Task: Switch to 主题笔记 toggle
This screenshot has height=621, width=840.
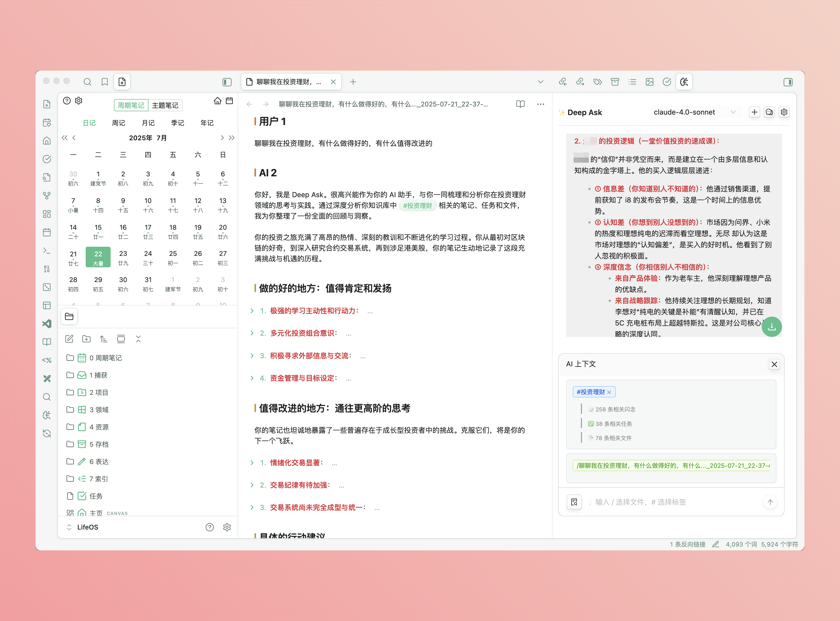Action: (165, 105)
